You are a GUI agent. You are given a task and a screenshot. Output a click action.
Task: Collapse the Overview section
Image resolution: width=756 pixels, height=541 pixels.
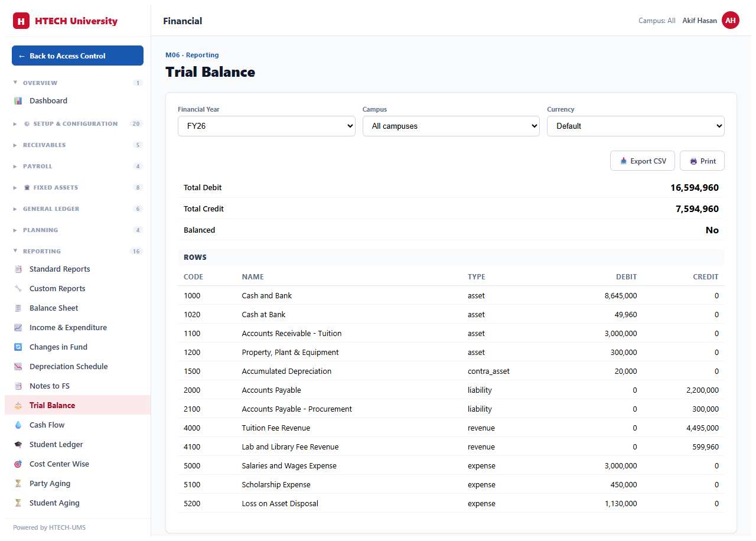[77, 83]
